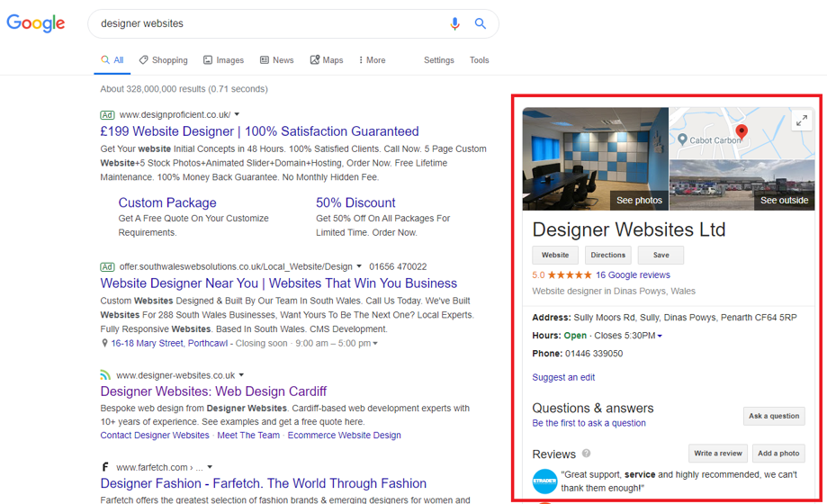Expand southwaleswebsolutions URL dropdown arrow
The width and height of the screenshot is (827, 504).
click(359, 266)
